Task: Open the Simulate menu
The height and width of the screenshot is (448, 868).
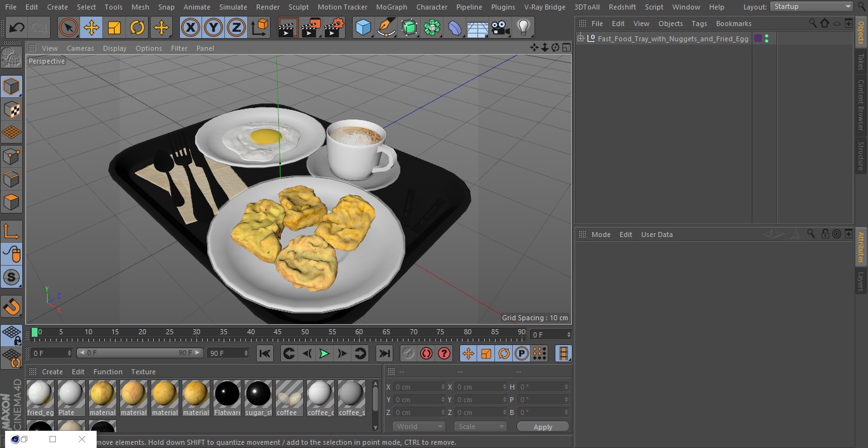Action: (x=233, y=7)
